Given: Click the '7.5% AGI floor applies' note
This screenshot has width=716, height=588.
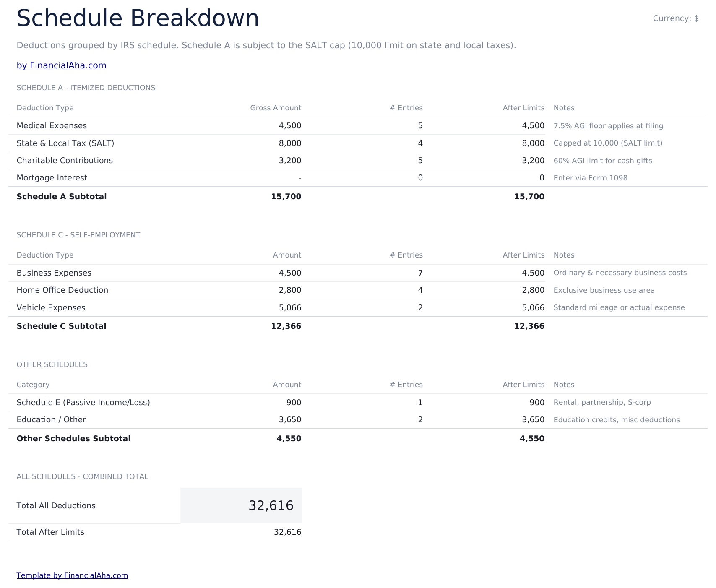Looking at the screenshot, I should tap(608, 126).
